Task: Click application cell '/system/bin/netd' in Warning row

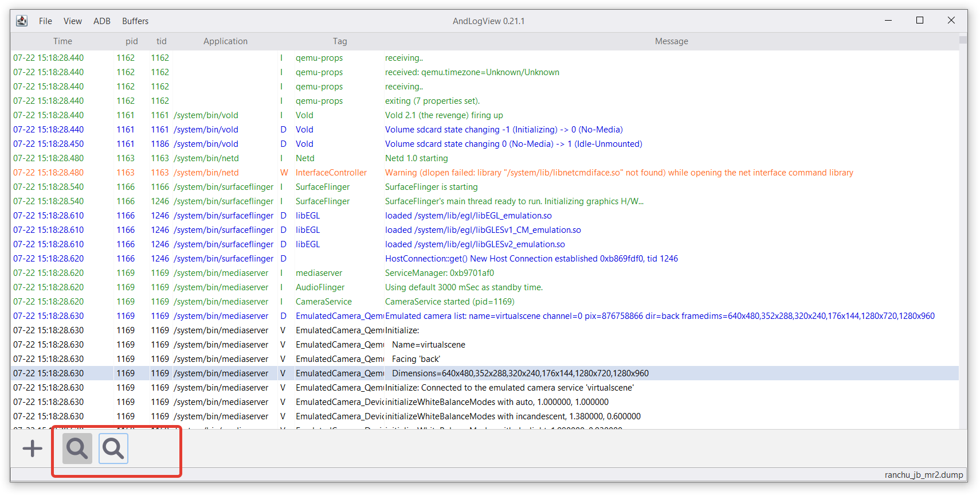Action: coord(206,173)
